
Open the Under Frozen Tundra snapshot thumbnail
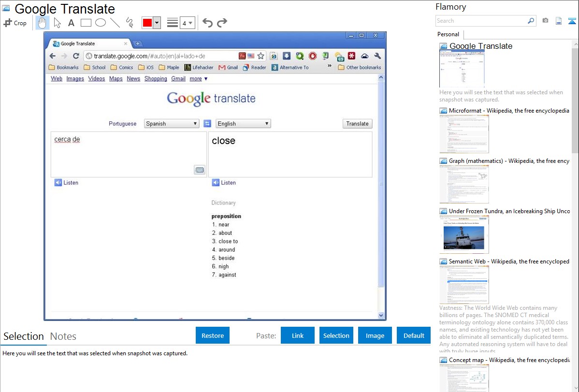[464, 234]
